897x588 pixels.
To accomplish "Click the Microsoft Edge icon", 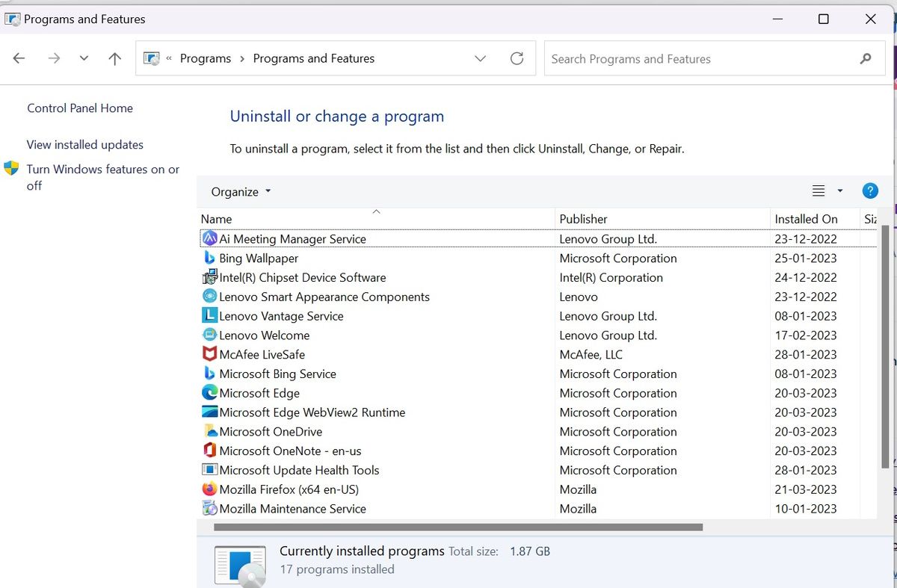I will point(210,393).
